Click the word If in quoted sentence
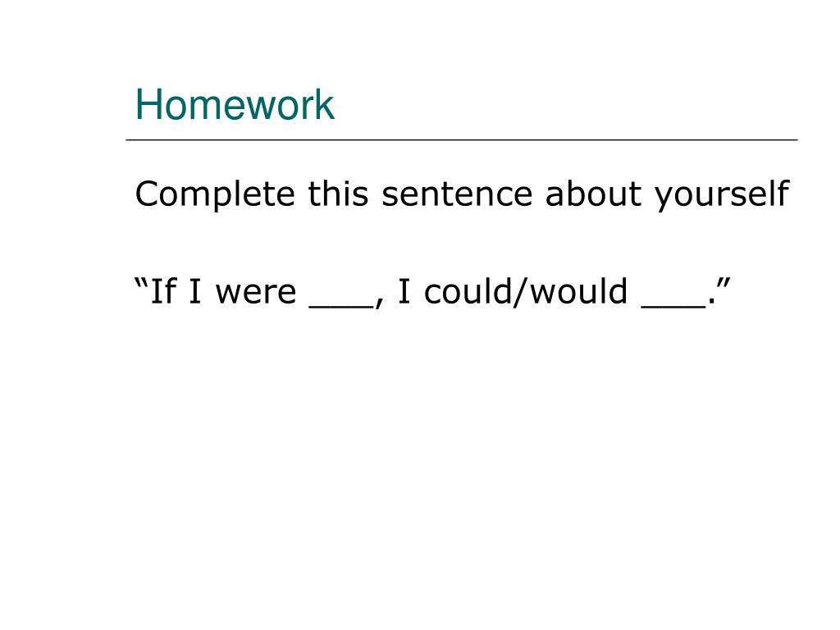840x630 pixels. point(163,291)
